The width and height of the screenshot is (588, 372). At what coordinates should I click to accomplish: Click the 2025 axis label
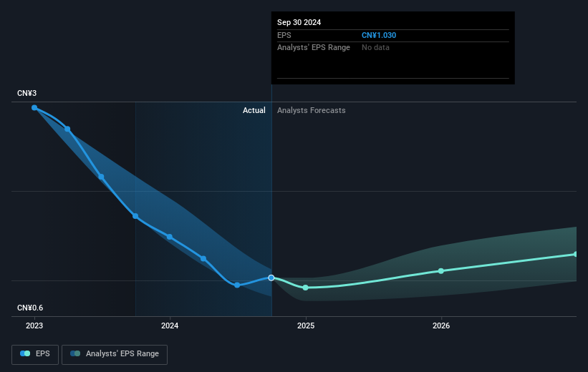point(306,325)
